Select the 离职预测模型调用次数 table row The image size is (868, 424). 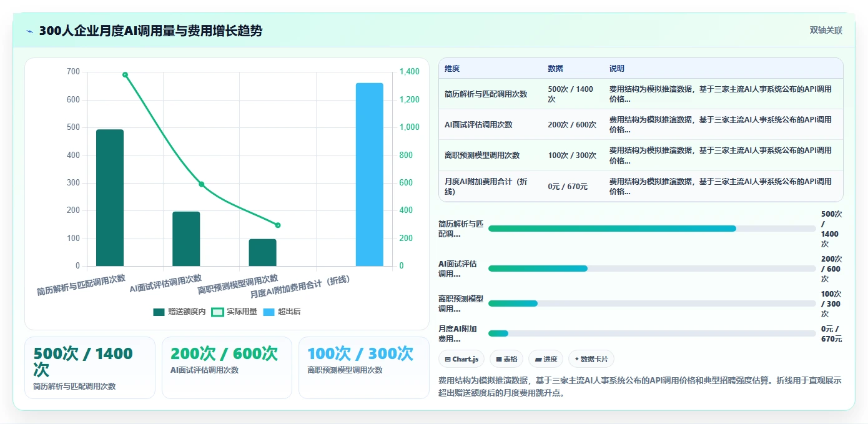(x=641, y=155)
